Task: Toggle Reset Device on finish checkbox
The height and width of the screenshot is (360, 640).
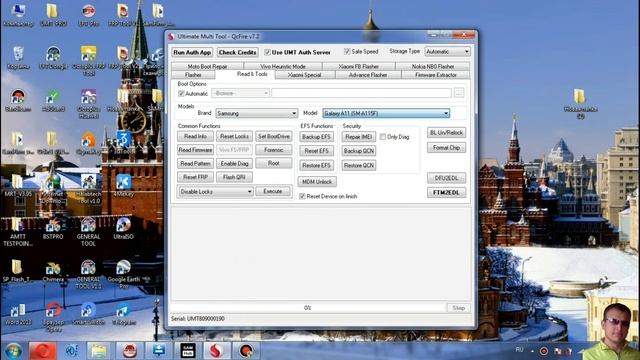Action: click(x=302, y=196)
